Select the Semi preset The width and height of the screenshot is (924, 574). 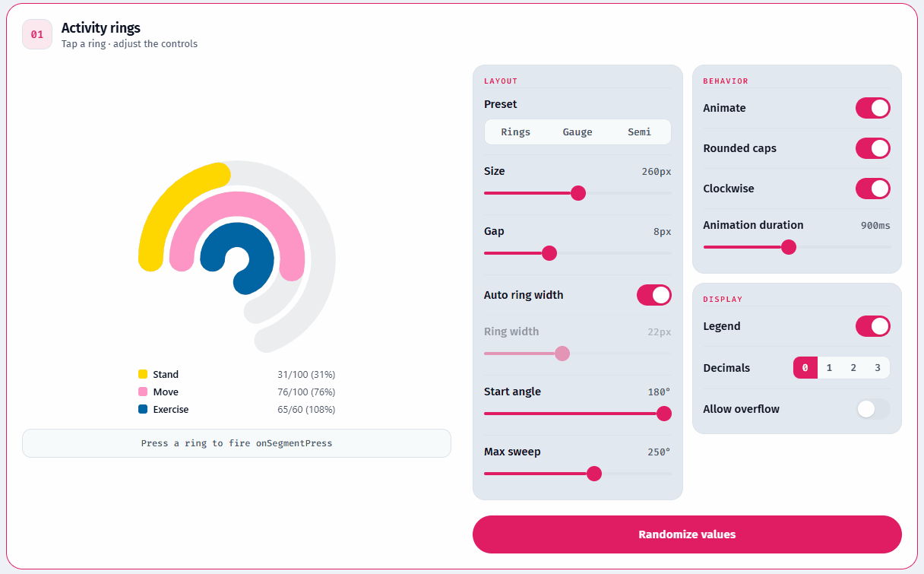(639, 132)
